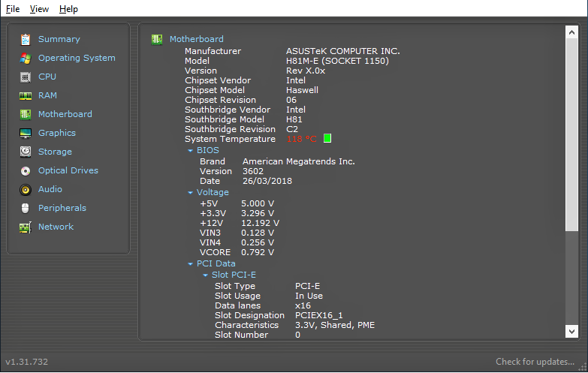Viewport: 588px width, 373px height.
Task: Click the version label v1.31.732
Action: point(26,362)
